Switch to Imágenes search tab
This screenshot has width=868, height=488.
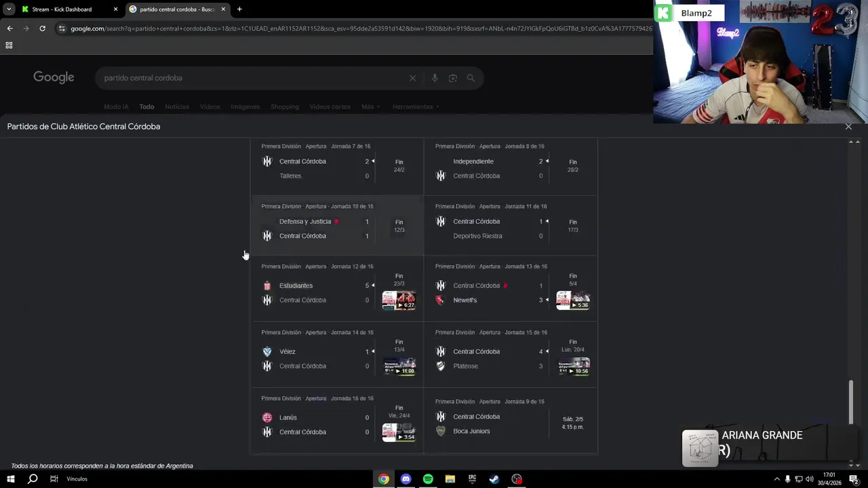[245, 106]
